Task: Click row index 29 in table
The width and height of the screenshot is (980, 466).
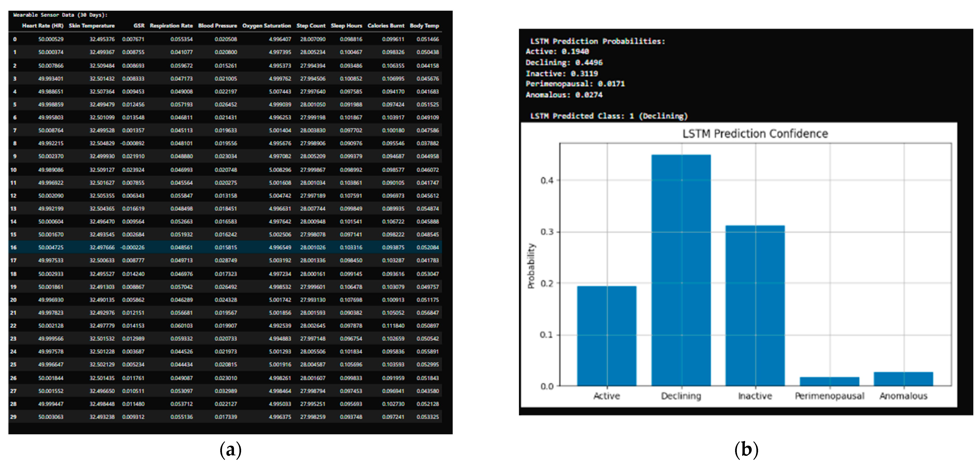Action: click(x=14, y=417)
